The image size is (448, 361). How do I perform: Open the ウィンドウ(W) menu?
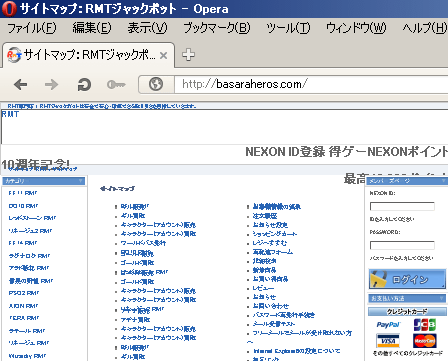click(356, 28)
